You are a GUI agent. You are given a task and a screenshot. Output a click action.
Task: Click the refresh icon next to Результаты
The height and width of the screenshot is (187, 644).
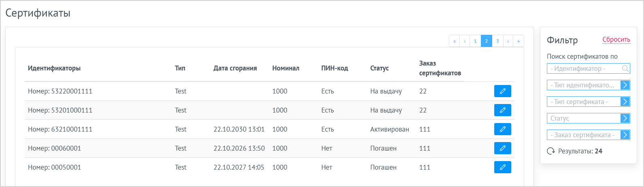pos(551,151)
